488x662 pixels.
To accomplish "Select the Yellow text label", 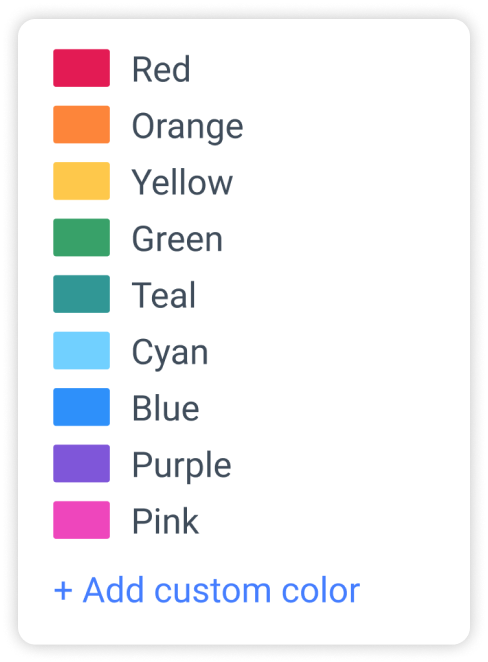I will pos(182,182).
